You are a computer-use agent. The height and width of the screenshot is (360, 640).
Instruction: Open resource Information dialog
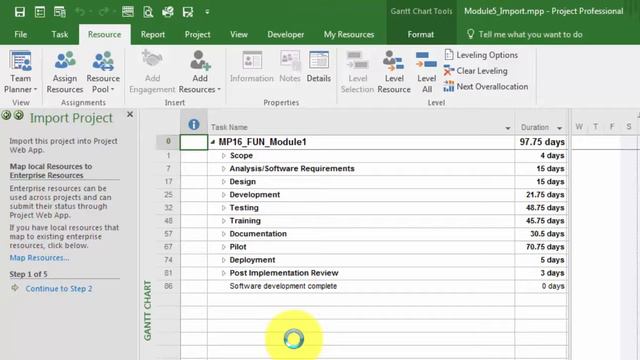(x=252, y=67)
